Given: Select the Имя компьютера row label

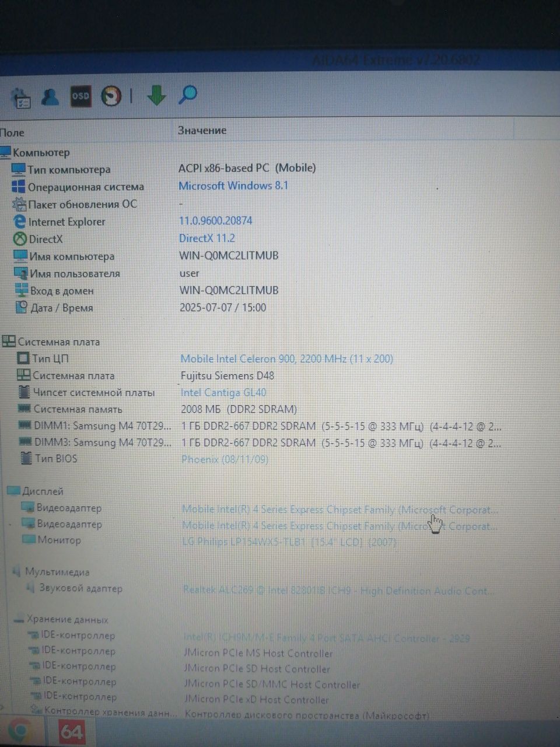Looking at the screenshot, I should [x=72, y=256].
